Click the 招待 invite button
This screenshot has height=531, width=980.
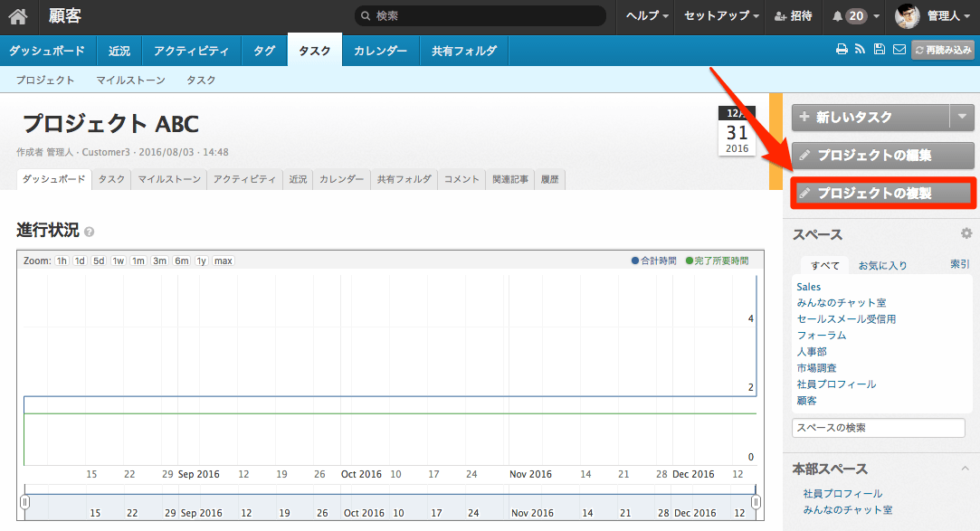tap(793, 16)
